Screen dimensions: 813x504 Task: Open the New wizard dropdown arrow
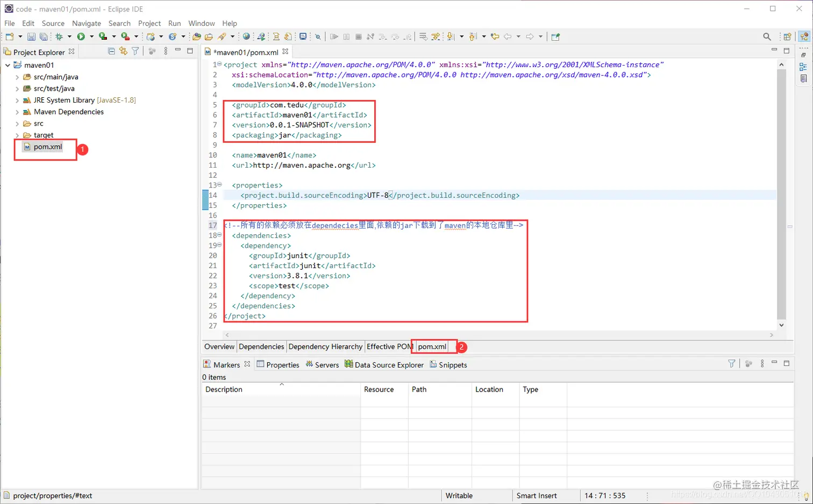[20, 37]
